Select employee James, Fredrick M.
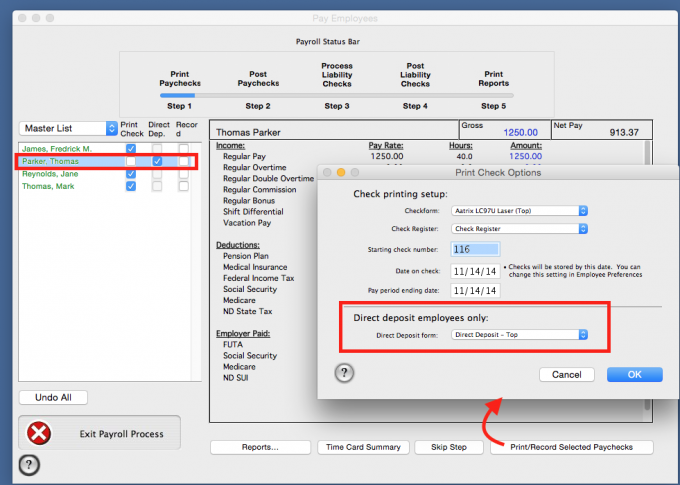The width and height of the screenshot is (680, 485). (57, 148)
